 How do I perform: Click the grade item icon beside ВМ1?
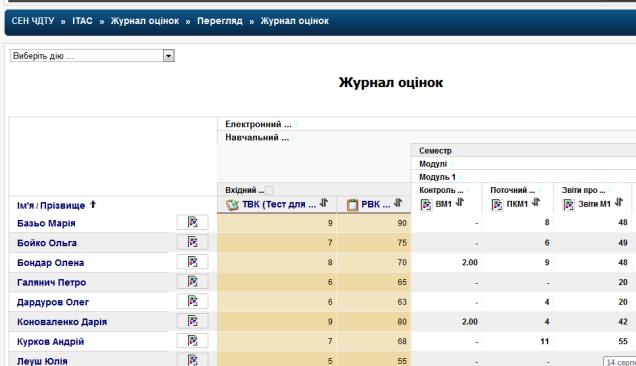pyautogui.click(x=426, y=205)
